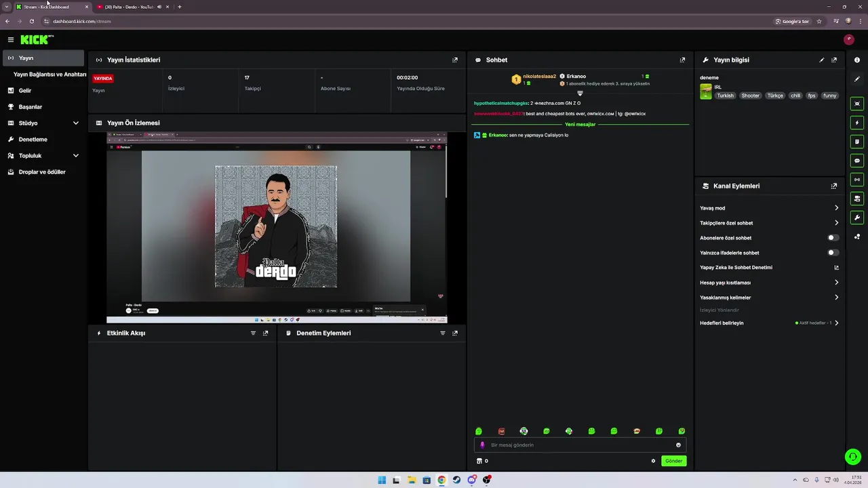The height and width of the screenshot is (488, 868).
Task: Focus the Bir mesaj gönderin input
Action: 580,445
